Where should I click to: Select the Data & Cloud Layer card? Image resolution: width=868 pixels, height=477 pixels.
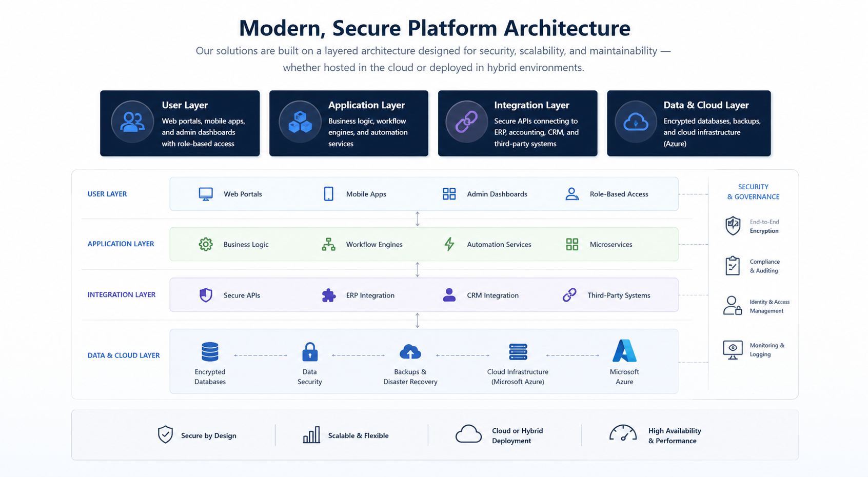[x=689, y=123]
